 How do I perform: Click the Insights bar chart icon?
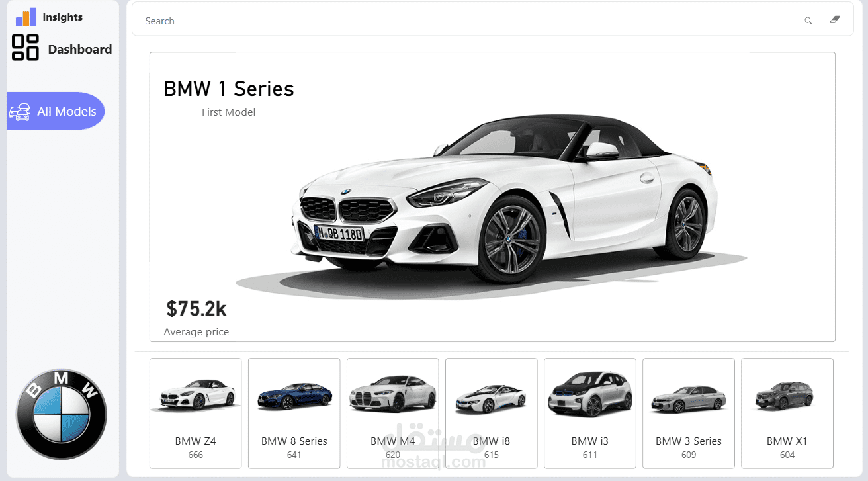click(26, 17)
